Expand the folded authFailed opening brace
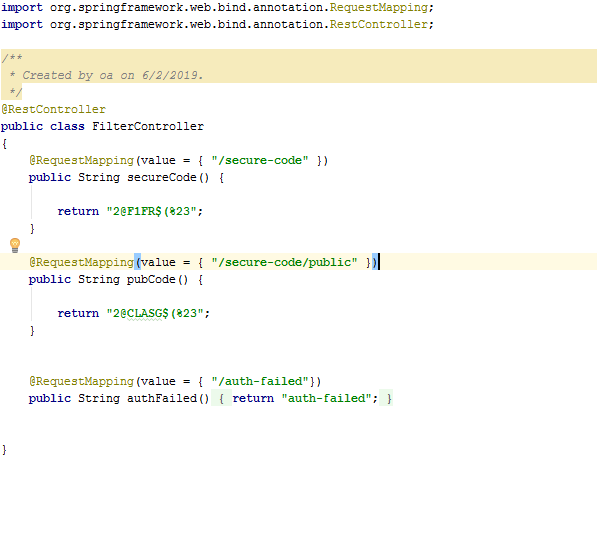Screen dimensions: 597x543 tap(221, 398)
